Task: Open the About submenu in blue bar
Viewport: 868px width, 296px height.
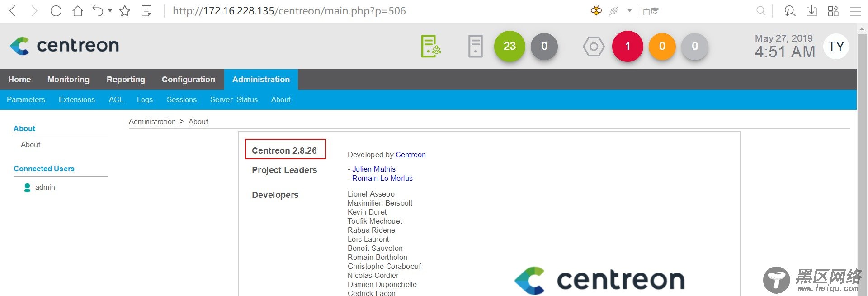Action: (281, 99)
